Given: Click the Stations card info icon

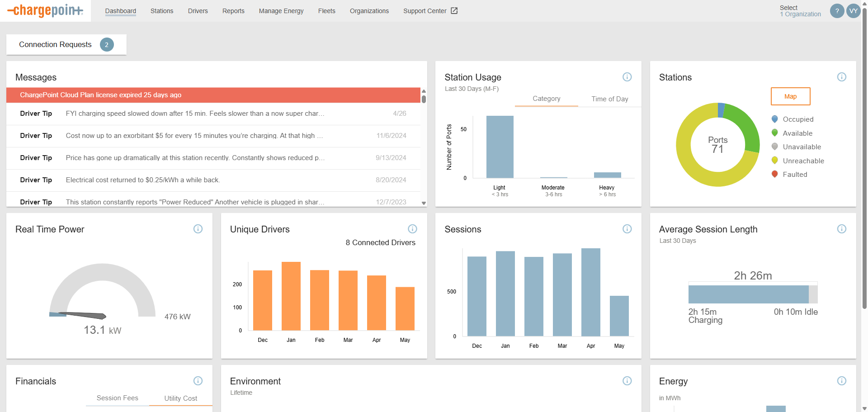Looking at the screenshot, I should [841, 77].
